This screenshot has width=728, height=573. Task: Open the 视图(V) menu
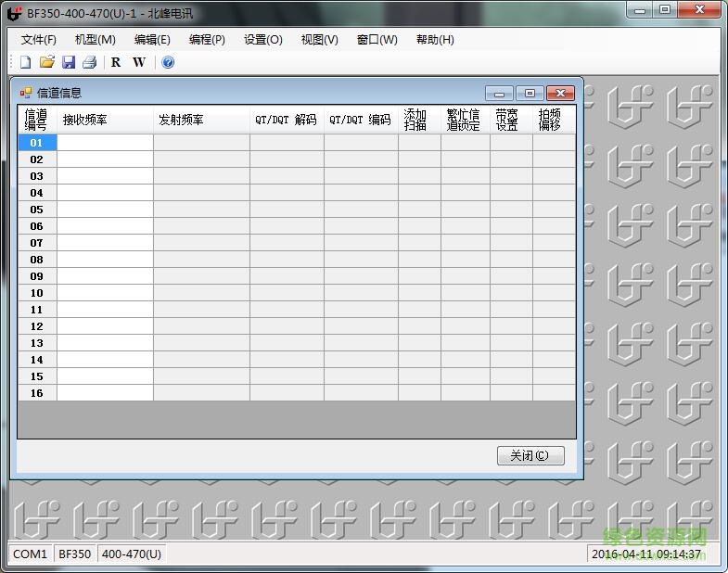tap(319, 40)
